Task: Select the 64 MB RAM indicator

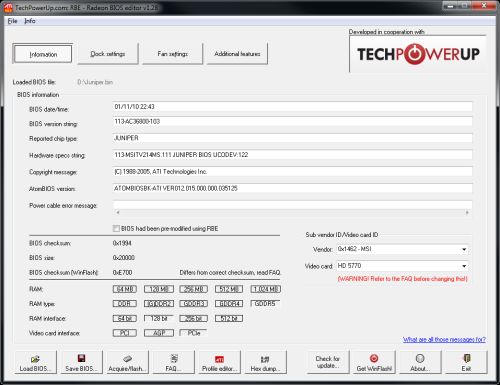Action: click(x=125, y=289)
